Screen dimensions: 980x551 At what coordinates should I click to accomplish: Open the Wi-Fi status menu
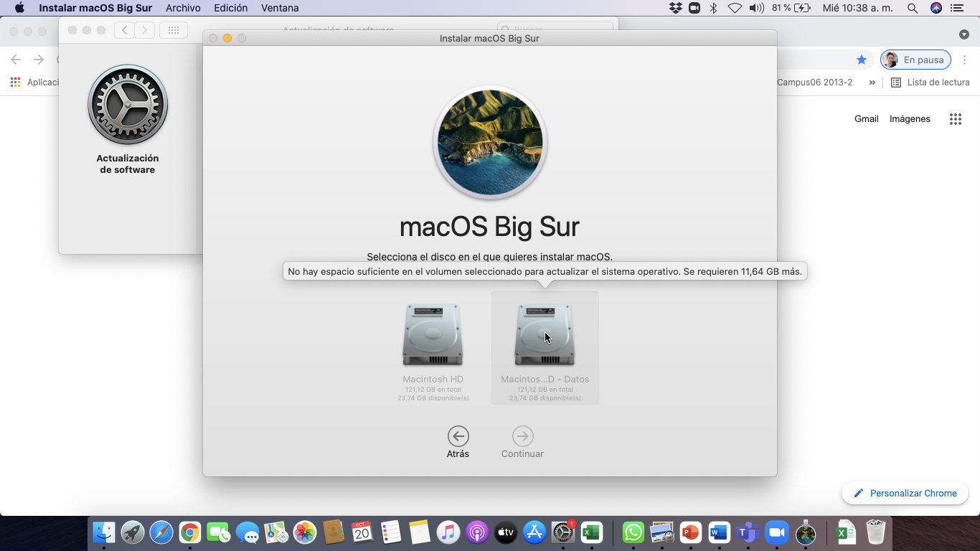click(734, 8)
